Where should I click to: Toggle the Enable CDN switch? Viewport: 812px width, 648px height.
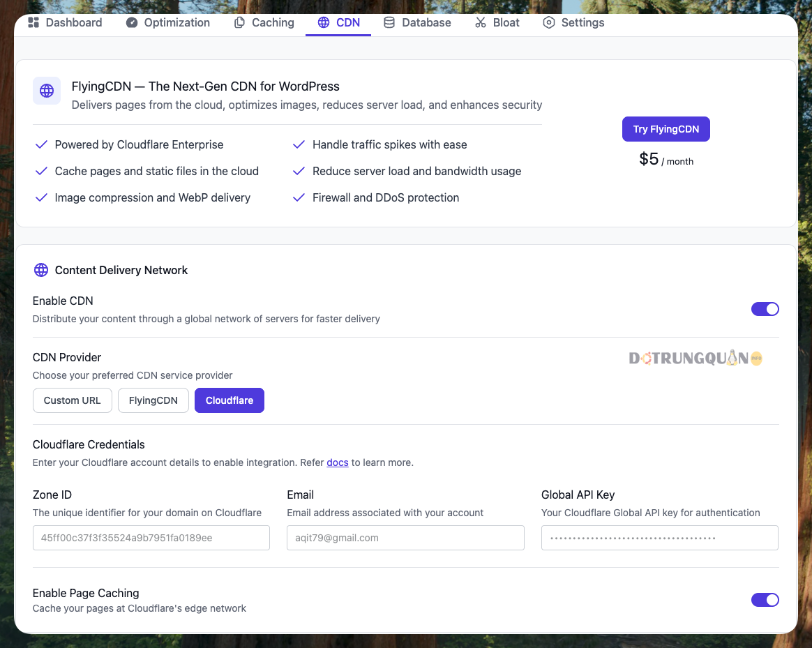coord(765,309)
